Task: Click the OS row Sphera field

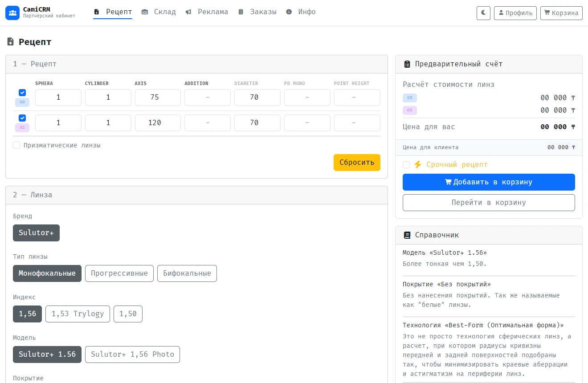Action: coord(58,123)
